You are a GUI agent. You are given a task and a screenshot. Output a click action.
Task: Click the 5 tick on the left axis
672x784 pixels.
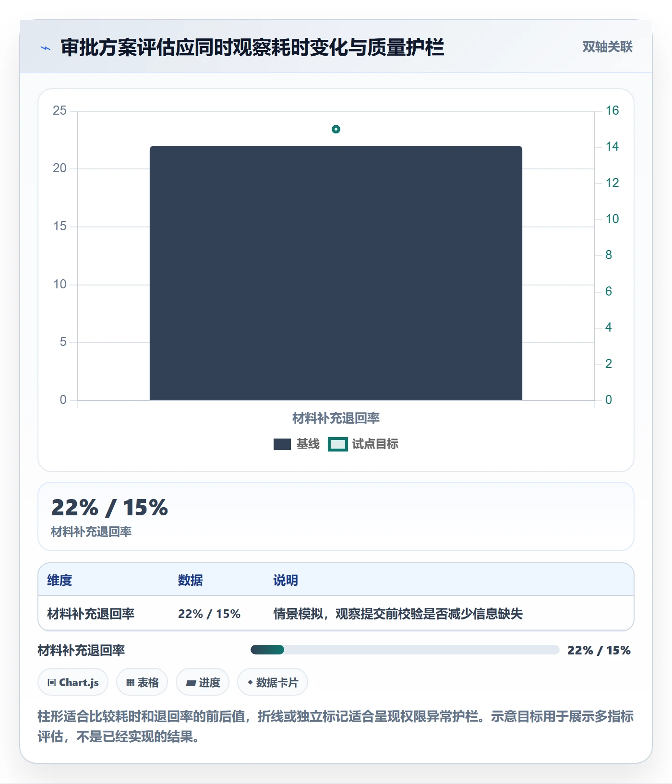click(63, 342)
